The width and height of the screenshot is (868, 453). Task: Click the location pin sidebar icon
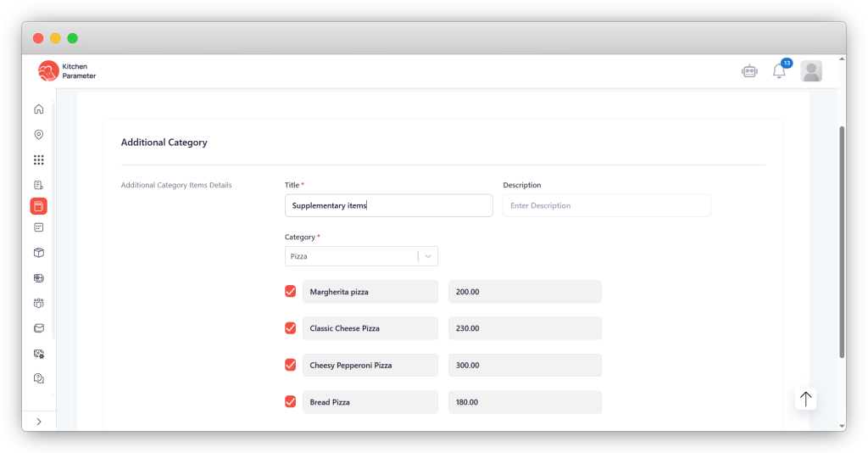[x=38, y=134]
